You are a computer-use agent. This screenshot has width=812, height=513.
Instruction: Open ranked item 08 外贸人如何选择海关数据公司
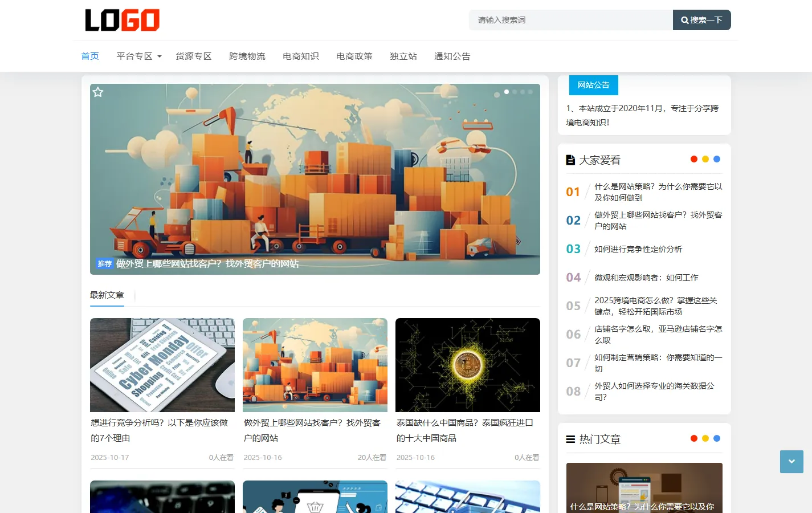click(654, 392)
